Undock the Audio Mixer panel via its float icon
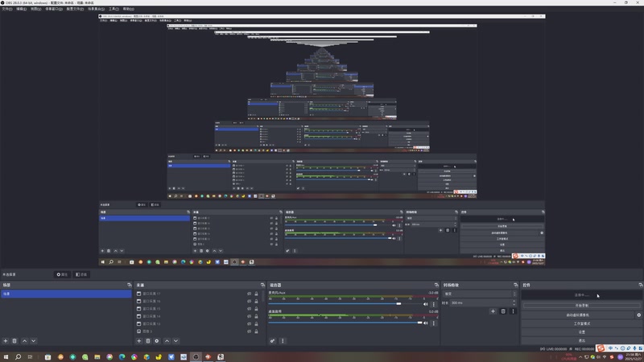 coord(436,285)
